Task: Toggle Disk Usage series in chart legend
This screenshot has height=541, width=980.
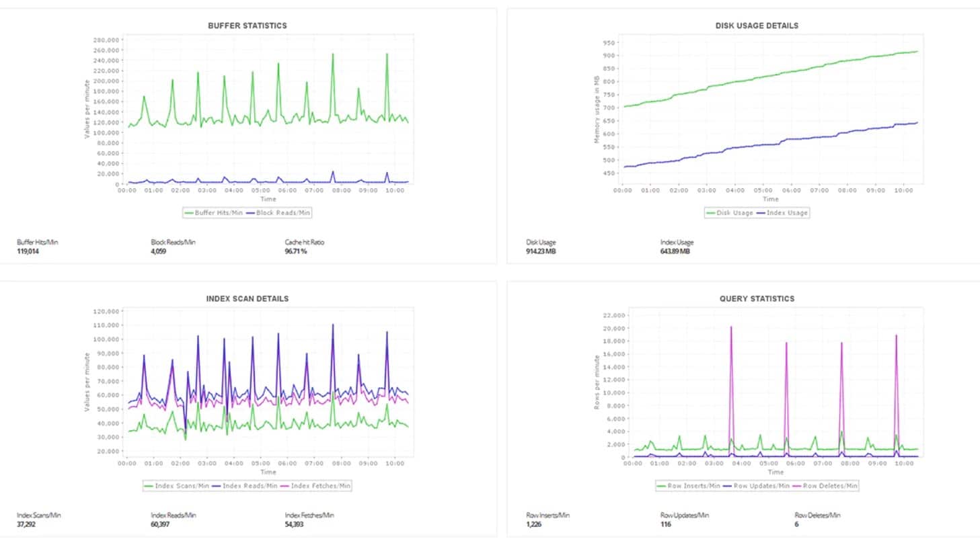Action: click(x=731, y=212)
